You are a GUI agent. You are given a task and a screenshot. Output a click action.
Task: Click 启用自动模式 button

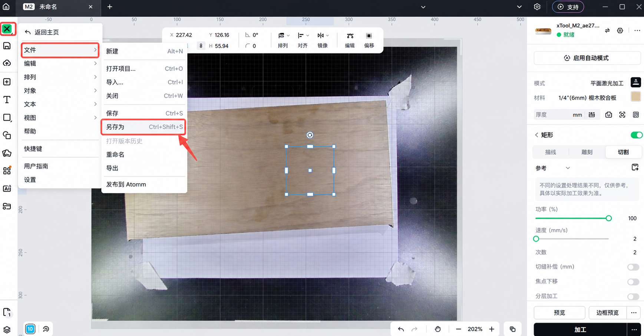tap(587, 58)
